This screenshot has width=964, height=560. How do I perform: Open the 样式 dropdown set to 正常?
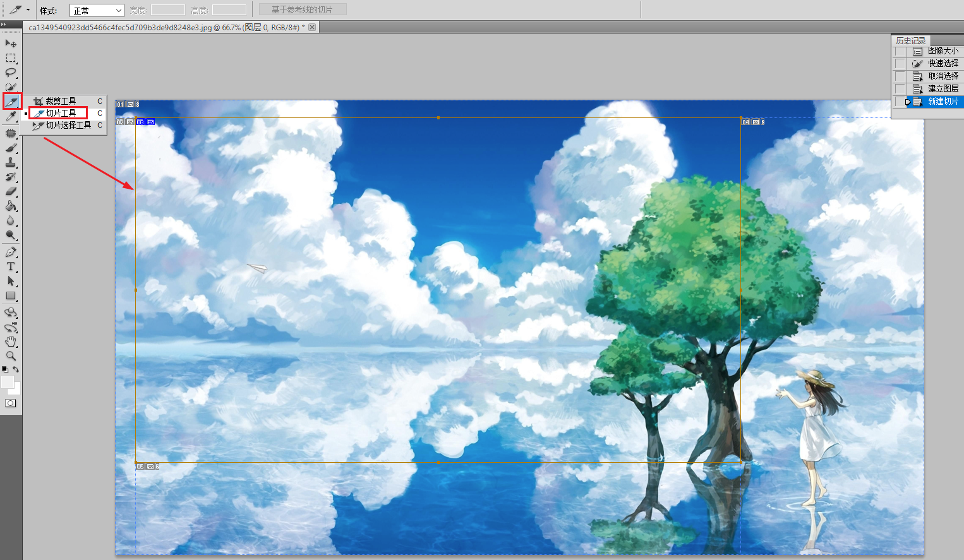tap(97, 11)
